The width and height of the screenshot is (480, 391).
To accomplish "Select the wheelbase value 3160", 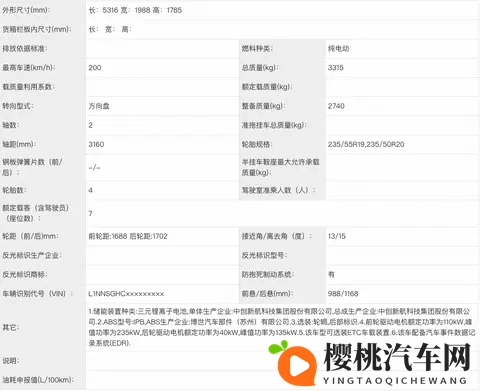I will 96,144.
